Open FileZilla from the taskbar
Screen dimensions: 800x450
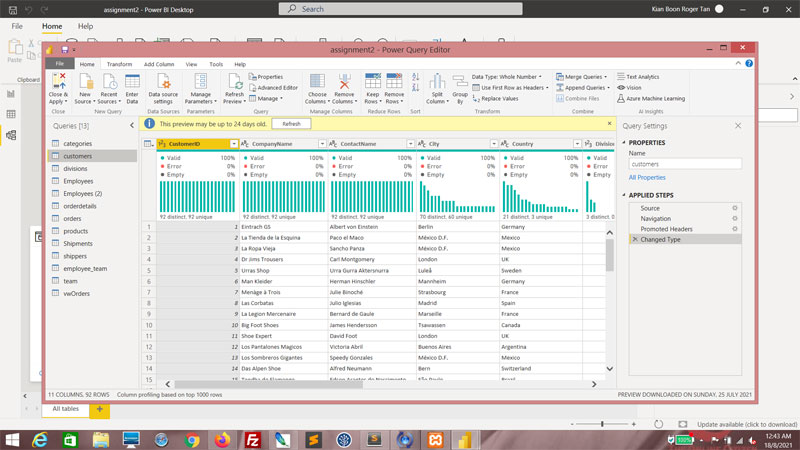[253, 439]
